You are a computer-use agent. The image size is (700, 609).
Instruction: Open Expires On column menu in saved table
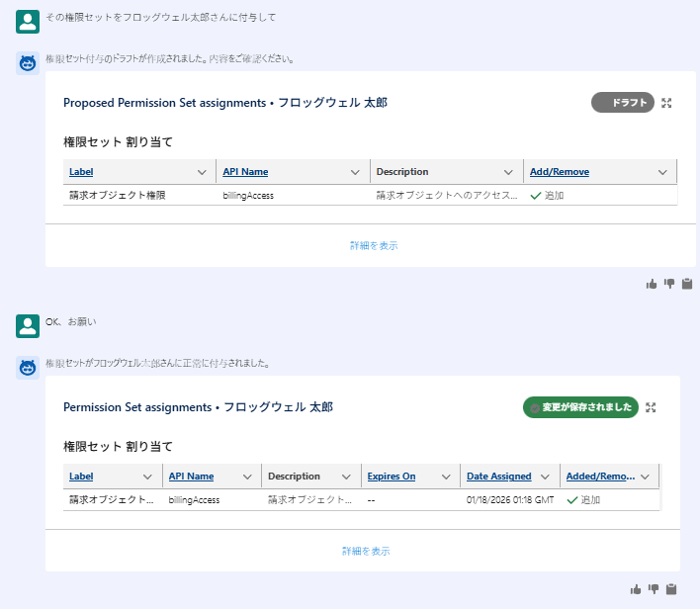(x=446, y=477)
